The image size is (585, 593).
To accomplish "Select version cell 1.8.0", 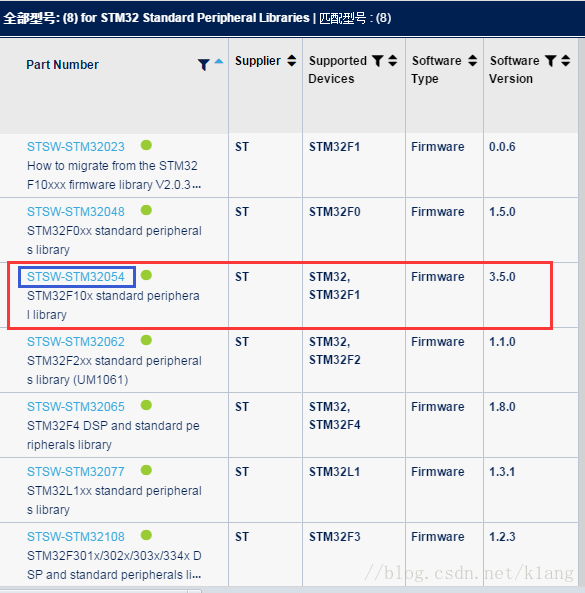I will (502, 407).
